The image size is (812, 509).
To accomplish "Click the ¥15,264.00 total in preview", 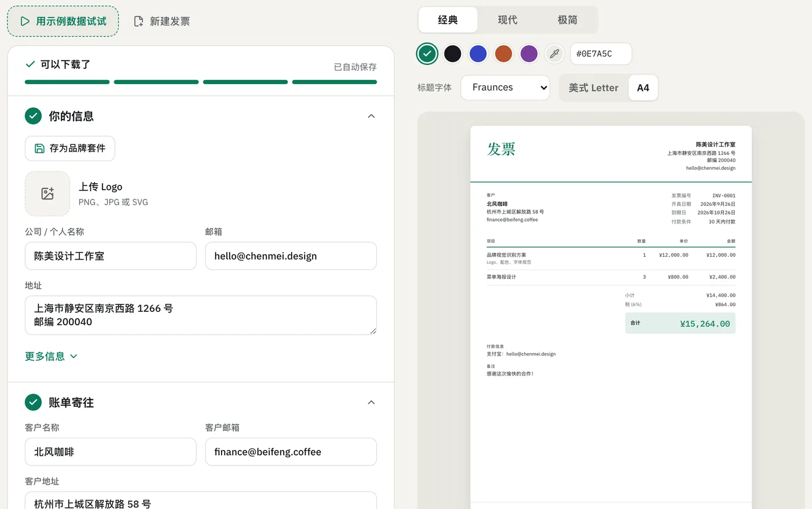I will click(705, 324).
